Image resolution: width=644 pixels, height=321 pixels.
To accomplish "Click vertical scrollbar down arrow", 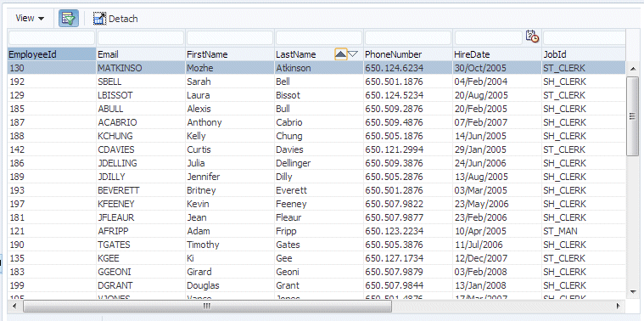I will pos(632,291).
